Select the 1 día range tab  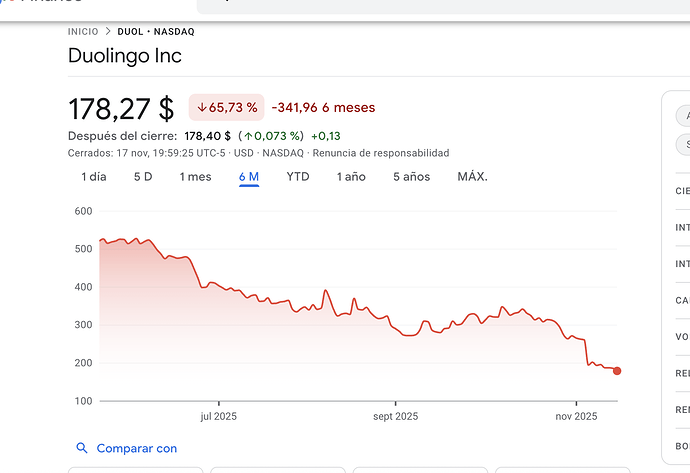[94, 177]
